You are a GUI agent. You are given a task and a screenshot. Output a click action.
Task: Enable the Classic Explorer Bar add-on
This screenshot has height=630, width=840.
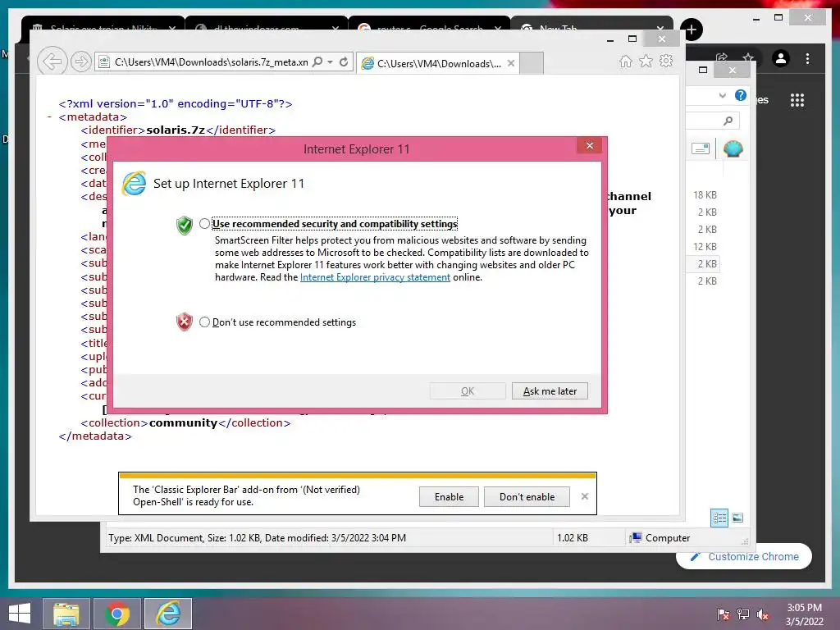point(449,496)
